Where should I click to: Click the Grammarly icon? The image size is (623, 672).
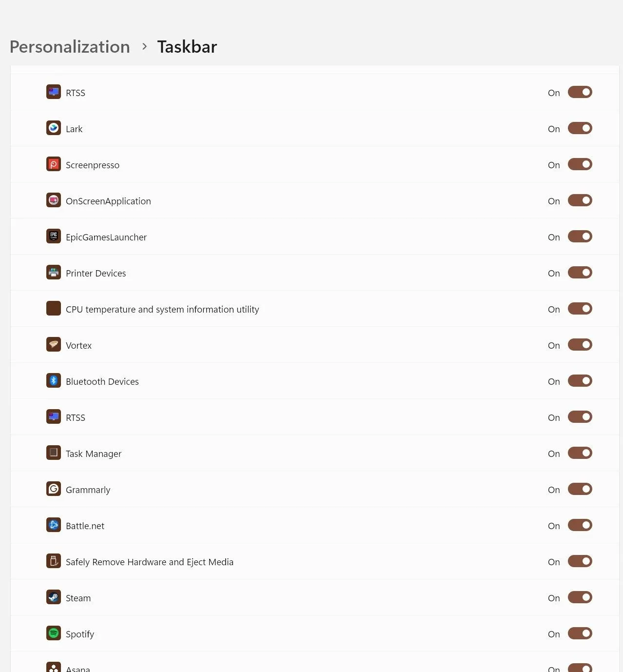click(54, 489)
